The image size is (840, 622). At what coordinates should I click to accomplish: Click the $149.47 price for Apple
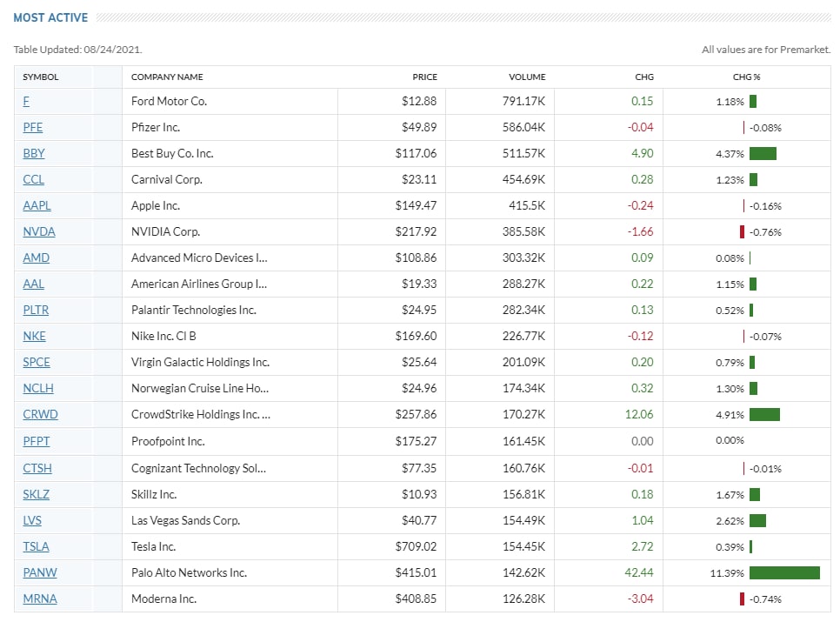click(416, 205)
